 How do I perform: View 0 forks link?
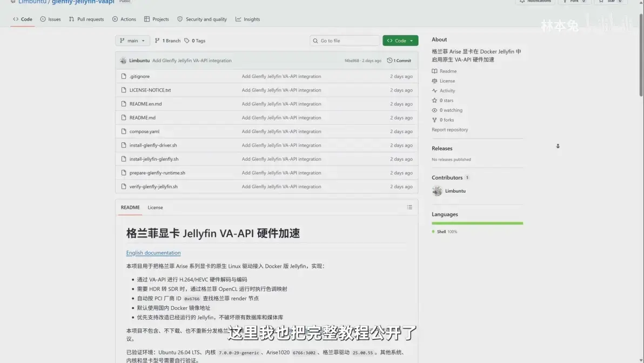pyautogui.click(x=443, y=120)
